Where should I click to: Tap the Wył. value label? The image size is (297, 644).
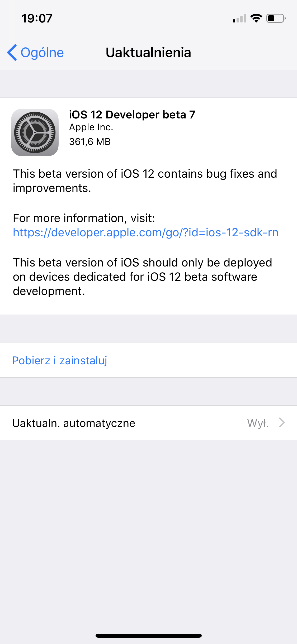(x=258, y=423)
